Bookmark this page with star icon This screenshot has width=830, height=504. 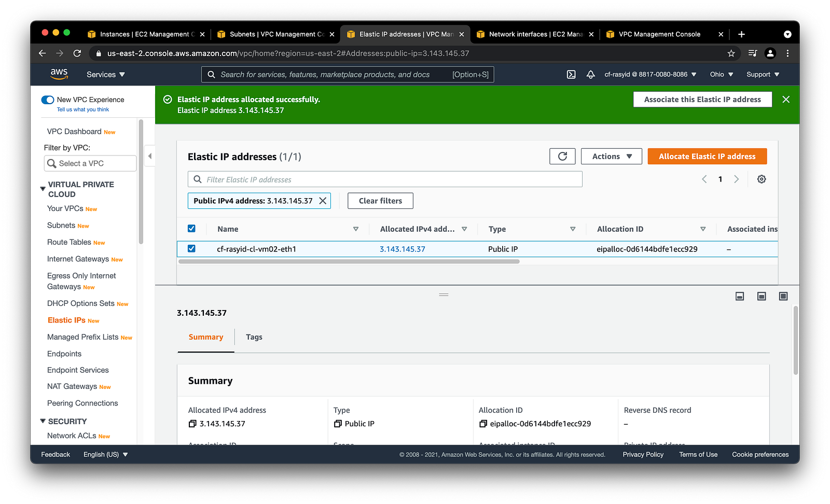coord(731,53)
